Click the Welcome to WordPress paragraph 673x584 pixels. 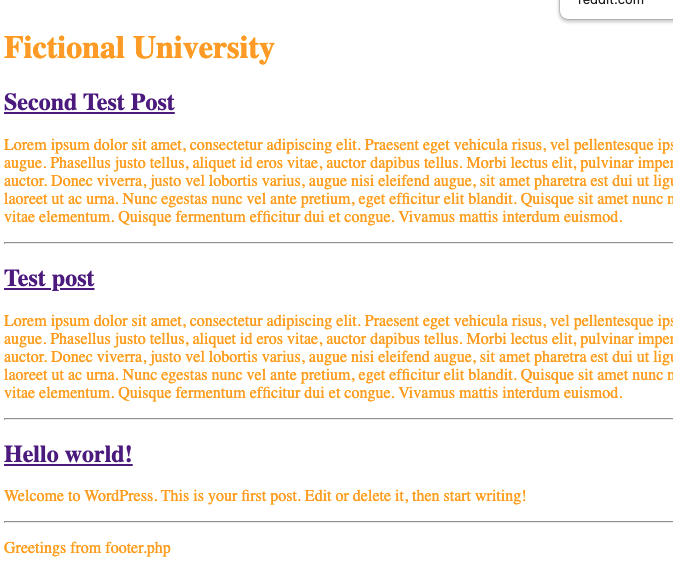(265, 496)
